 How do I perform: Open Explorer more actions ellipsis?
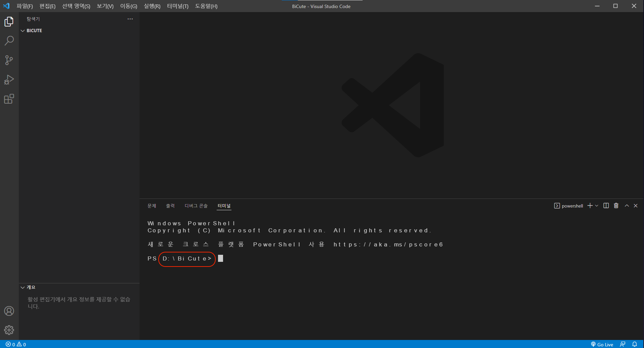(130, 19)
